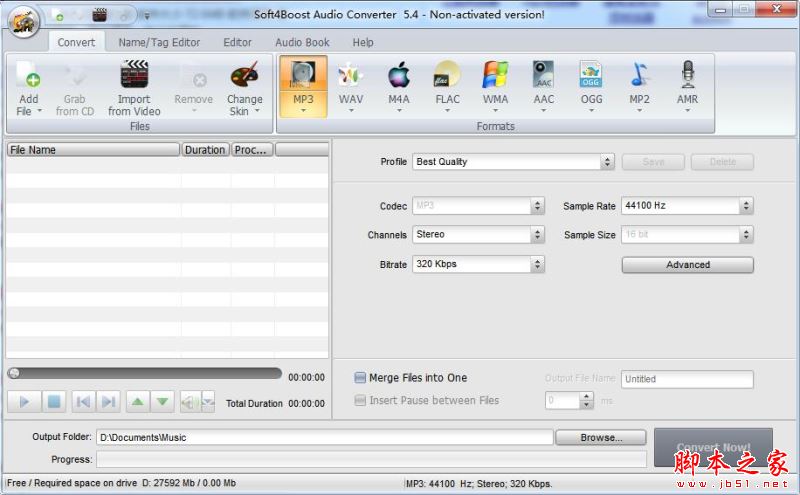Select the OGG output format
The height and width of the screenshot is (495, 800).
tap(591, 86)
